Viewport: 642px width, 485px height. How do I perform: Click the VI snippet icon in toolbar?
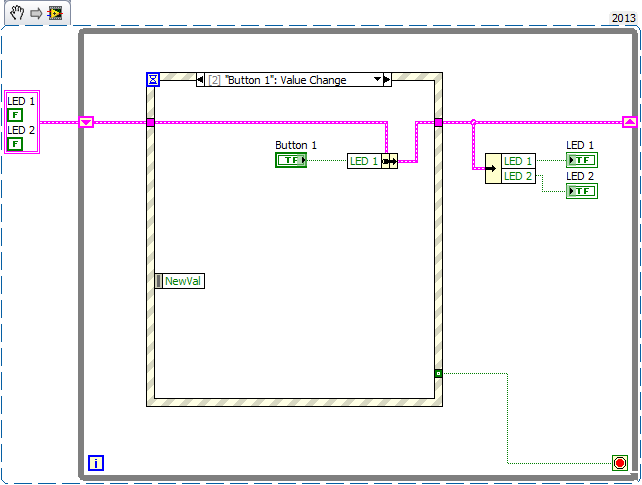point(55,13)
